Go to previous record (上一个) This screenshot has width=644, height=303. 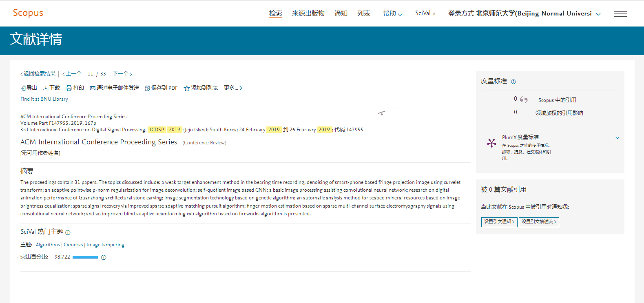click(x=72, y=74)
